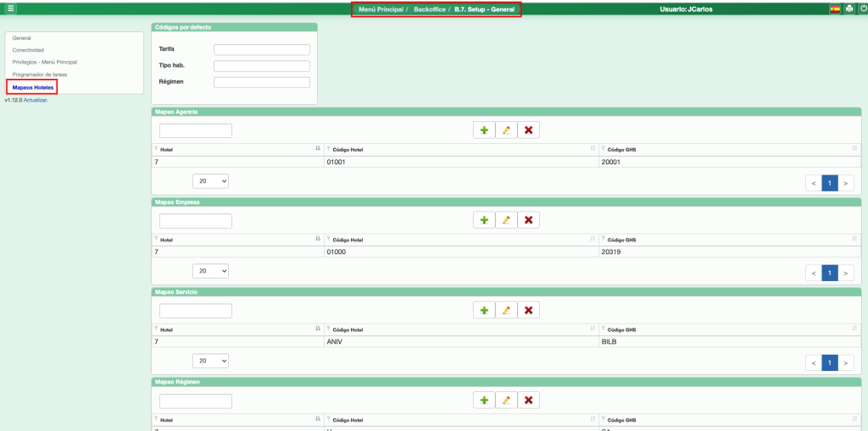Focus the Tarifa default code field
868x431 pixels.
(x=262, y=50)
